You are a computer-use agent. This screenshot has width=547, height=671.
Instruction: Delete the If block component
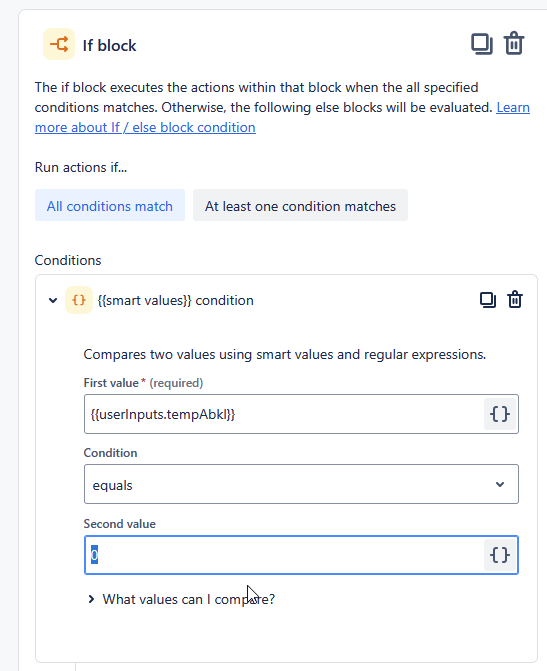514,44
